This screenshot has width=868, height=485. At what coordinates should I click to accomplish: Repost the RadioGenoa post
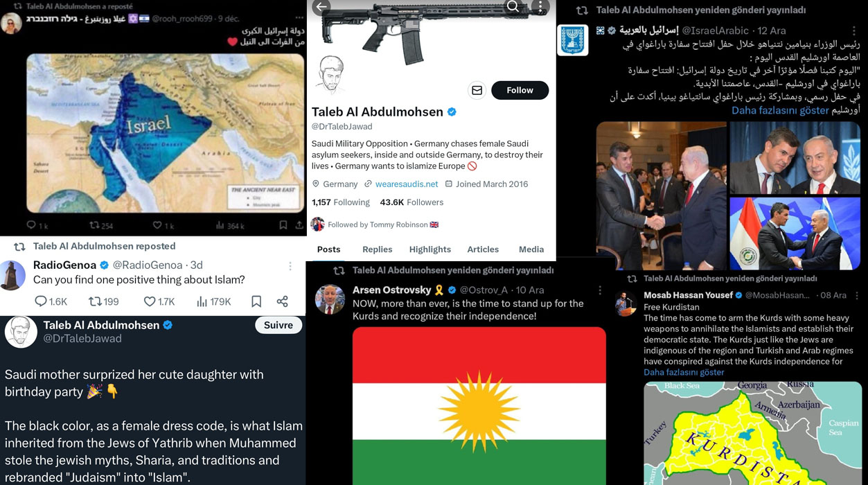(104, 301)
